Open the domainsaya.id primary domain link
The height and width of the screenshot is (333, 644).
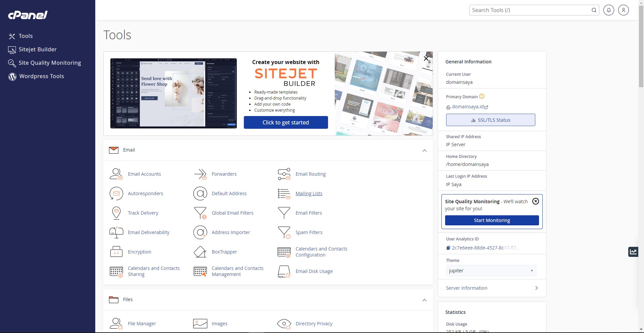click(x=468, y=107)
